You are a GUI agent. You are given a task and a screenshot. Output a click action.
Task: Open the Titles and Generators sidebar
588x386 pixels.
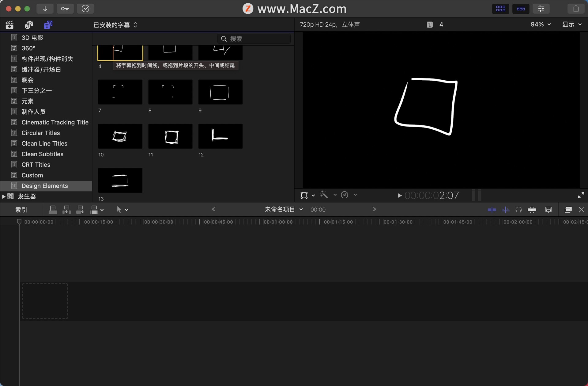[48, 25]
